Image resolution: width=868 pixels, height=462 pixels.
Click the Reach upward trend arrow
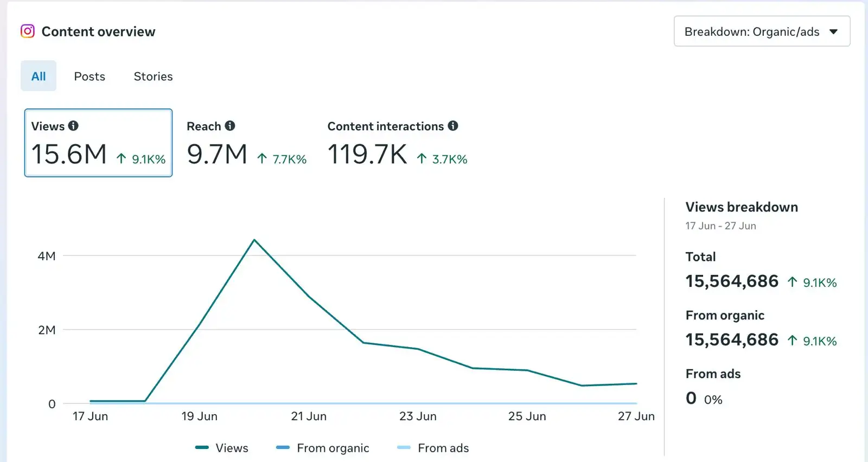point(262,158)
